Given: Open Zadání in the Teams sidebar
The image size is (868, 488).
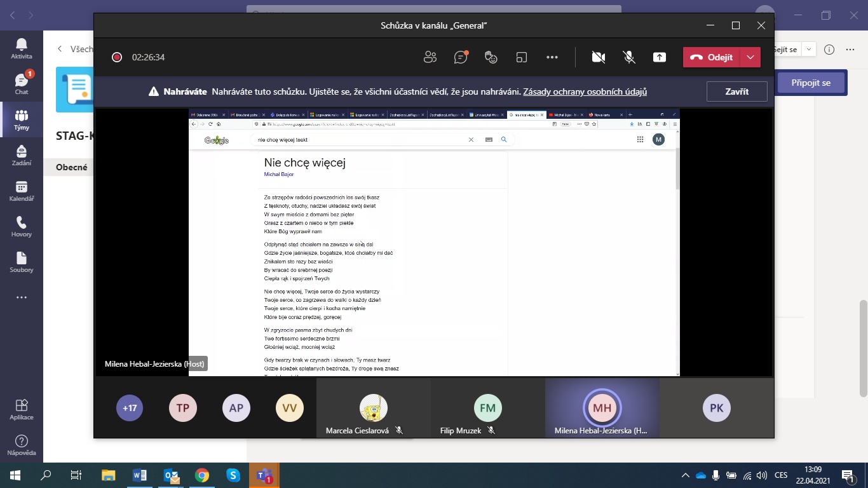Looking at the screenshot, I should (22, 155).
